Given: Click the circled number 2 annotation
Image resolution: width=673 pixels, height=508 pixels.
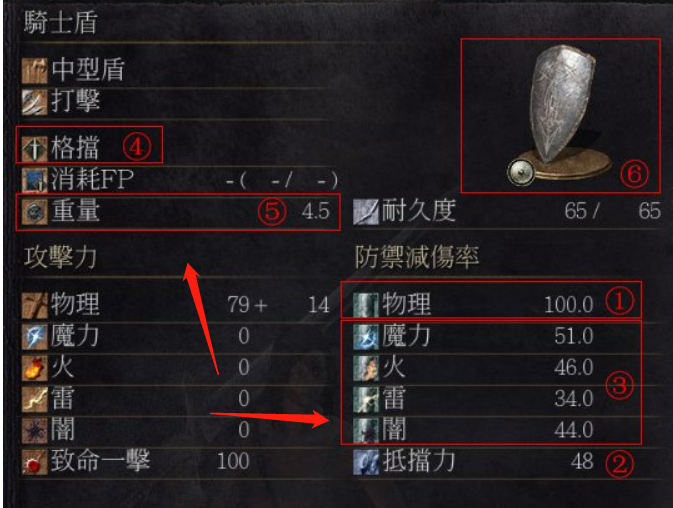Looking at the screenshot, I should point(619,464).
